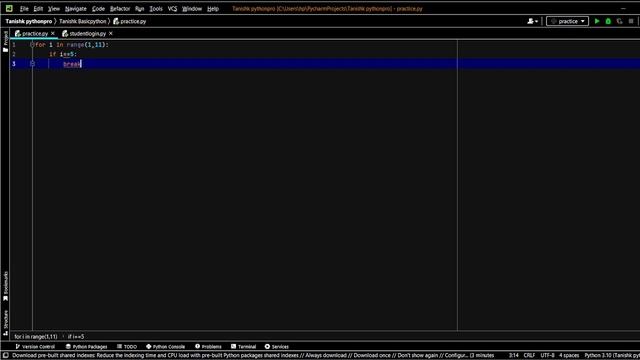Image resolution: width=640 pixels, height=360 pixels.
Task: Open the user account icon menu
Action: tap(532, 21)
